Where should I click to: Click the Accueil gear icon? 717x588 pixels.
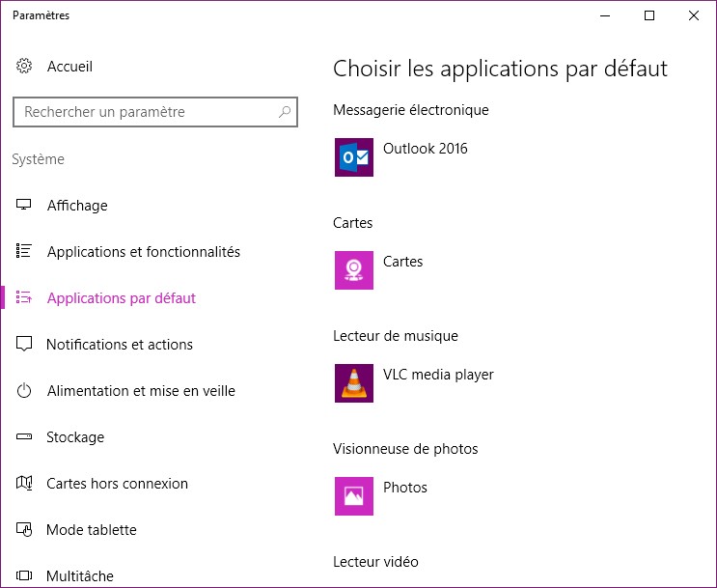coord(25,67)
